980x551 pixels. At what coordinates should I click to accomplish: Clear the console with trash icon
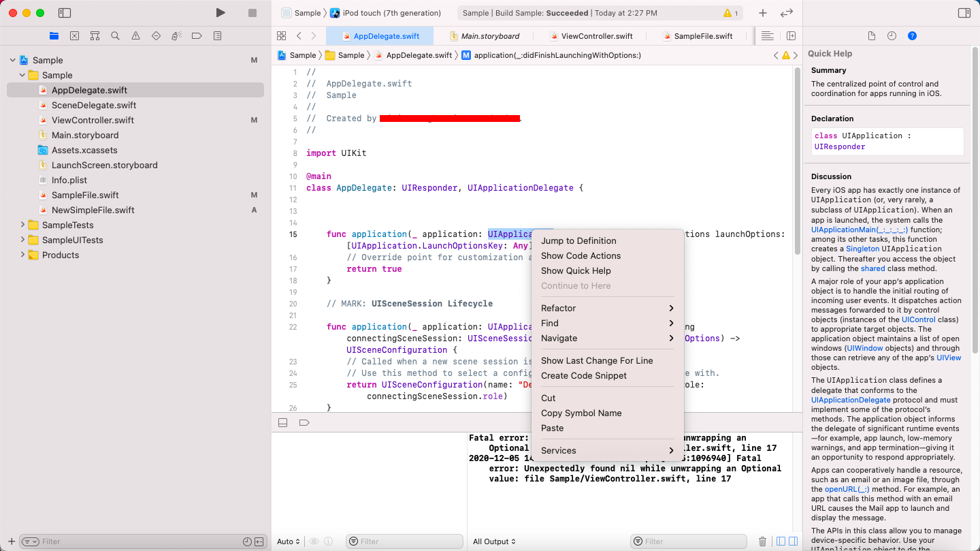[762, 541]
